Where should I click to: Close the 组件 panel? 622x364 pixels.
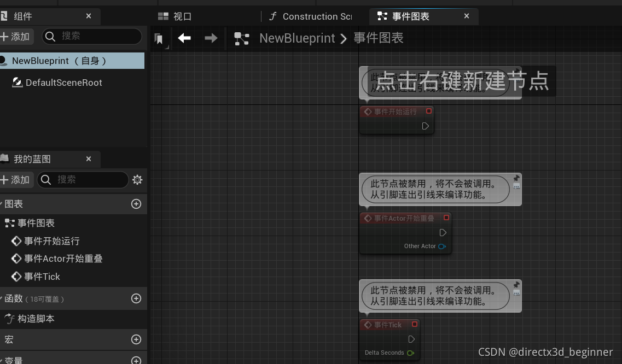click(x=89, y=16)
